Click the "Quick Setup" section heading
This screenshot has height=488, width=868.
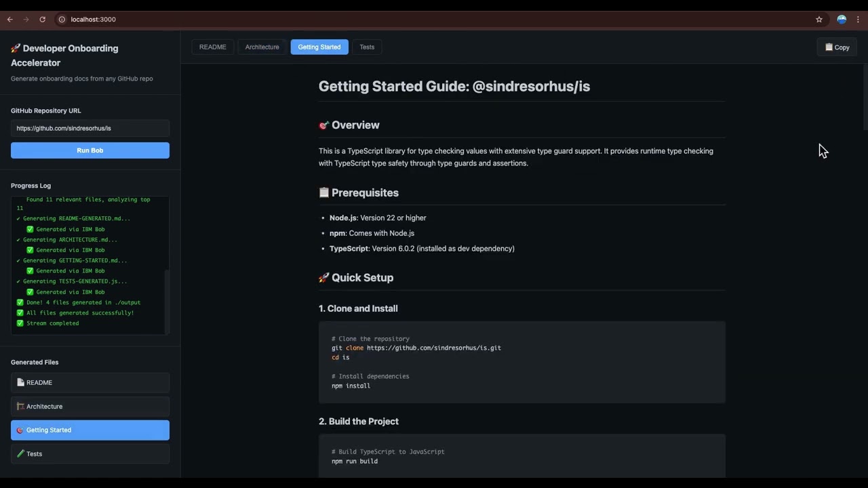point(356,278)
